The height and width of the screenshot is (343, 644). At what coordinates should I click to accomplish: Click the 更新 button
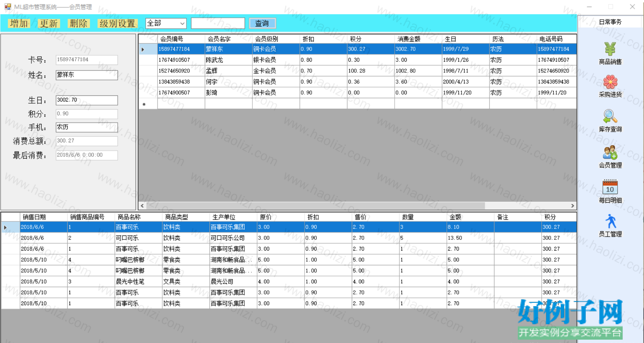tap(49, 23)
